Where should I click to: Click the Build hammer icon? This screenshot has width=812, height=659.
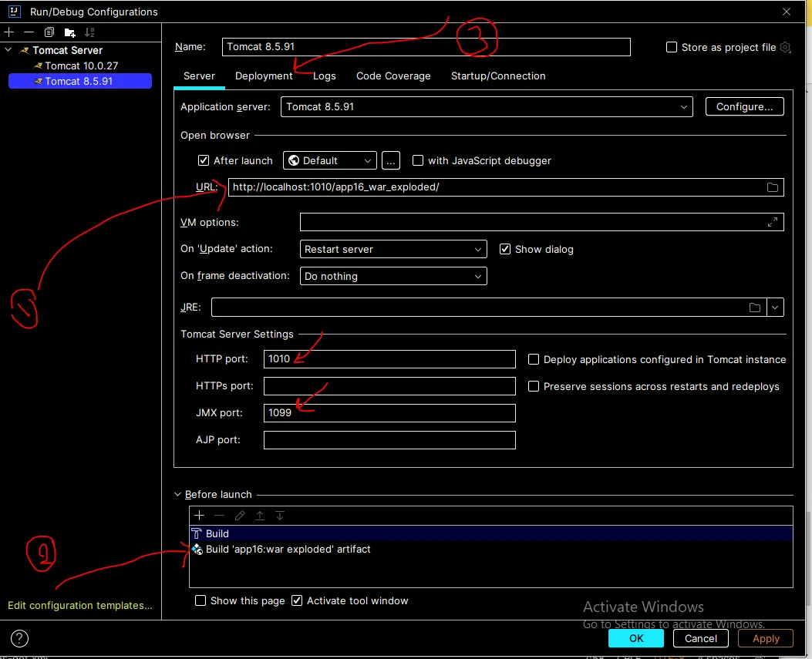(x=197, y=533)
